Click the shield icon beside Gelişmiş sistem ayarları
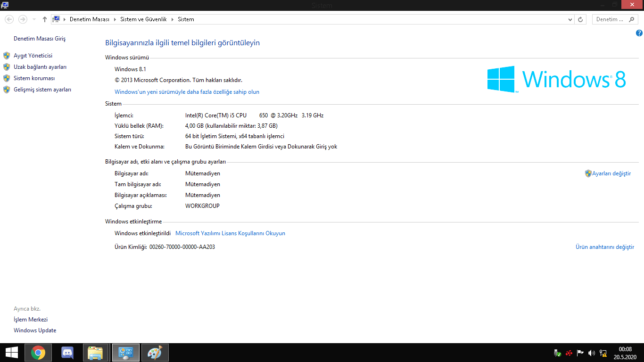This screenshot has height=362, width=644. pos(7,90)
